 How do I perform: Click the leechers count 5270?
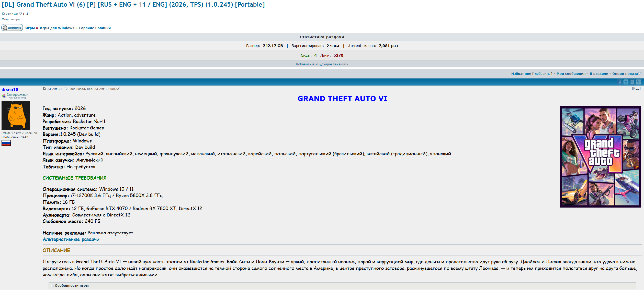[338, 55]
